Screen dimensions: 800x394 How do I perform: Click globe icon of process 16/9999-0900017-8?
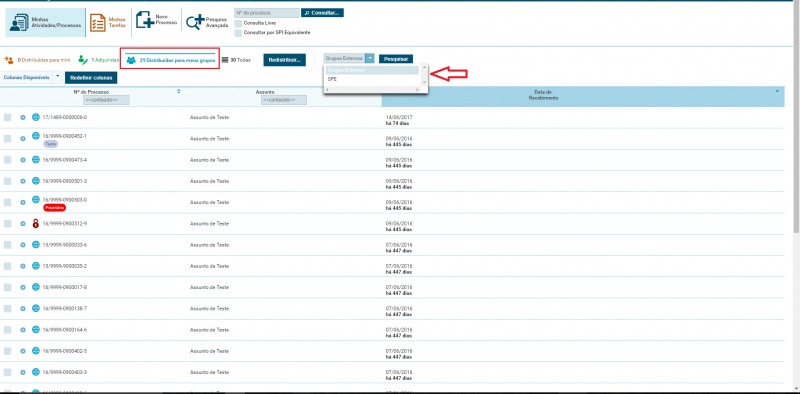coord(36,287)
